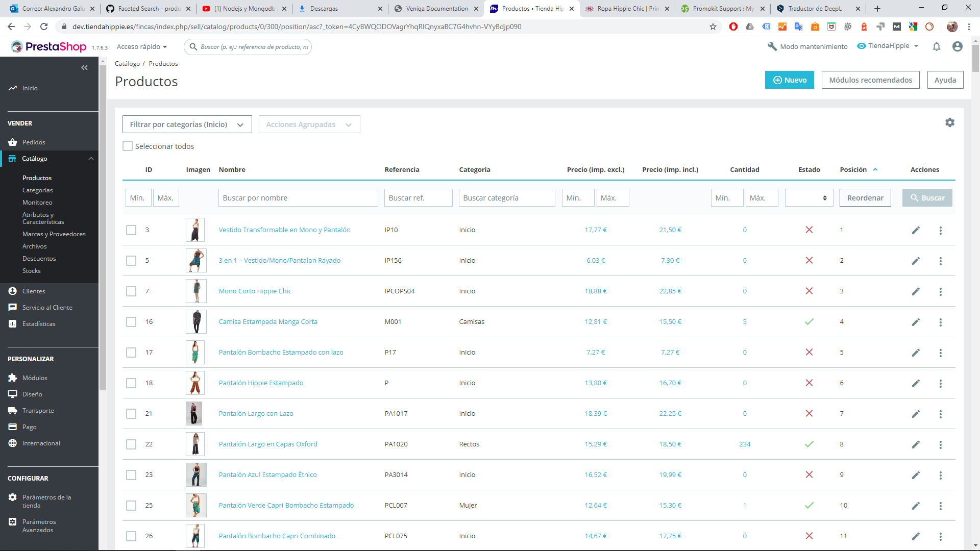
Task: Click the notifications bell icon
Action: click(x=936, y=46)
